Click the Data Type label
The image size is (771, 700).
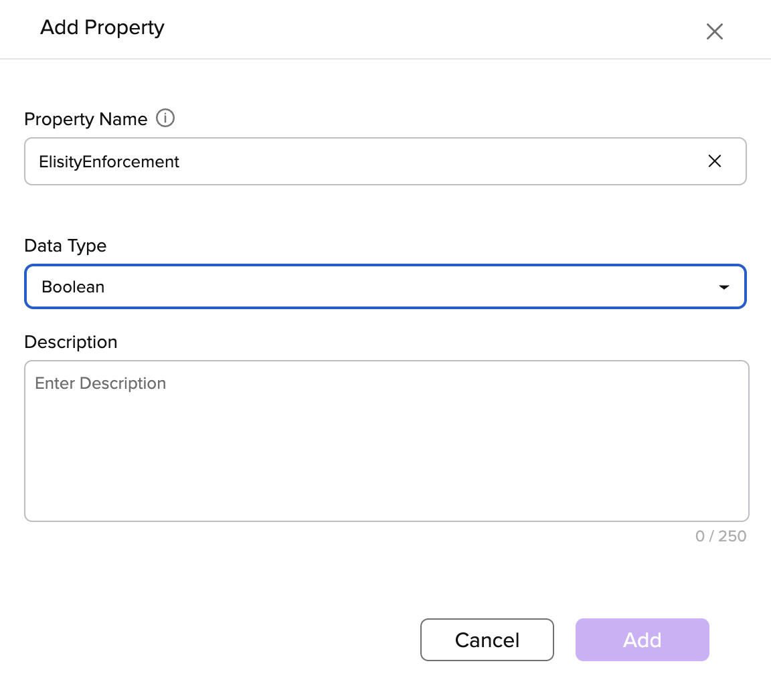pyautogui.click(x=66, y=246)
